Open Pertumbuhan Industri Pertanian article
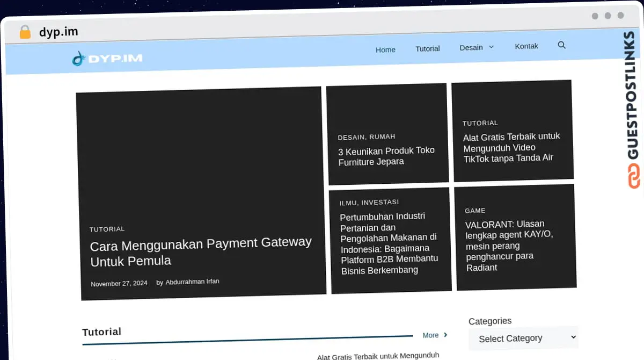 pyautogui.click(x=389, y=243)
